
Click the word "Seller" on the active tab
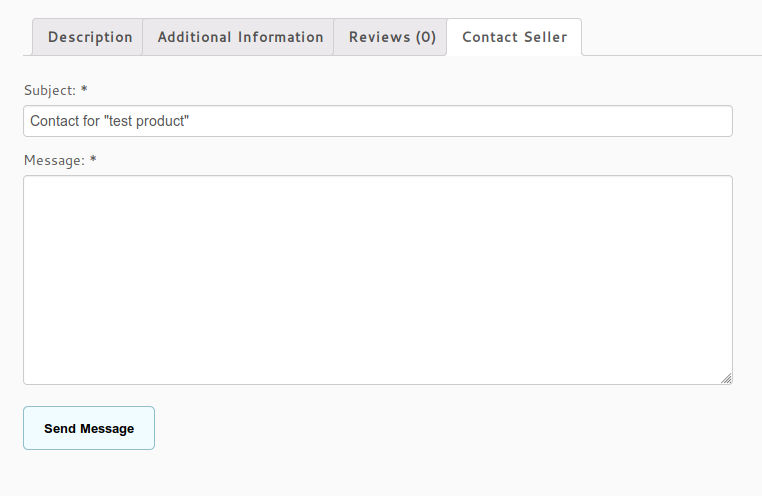(543, 37)
